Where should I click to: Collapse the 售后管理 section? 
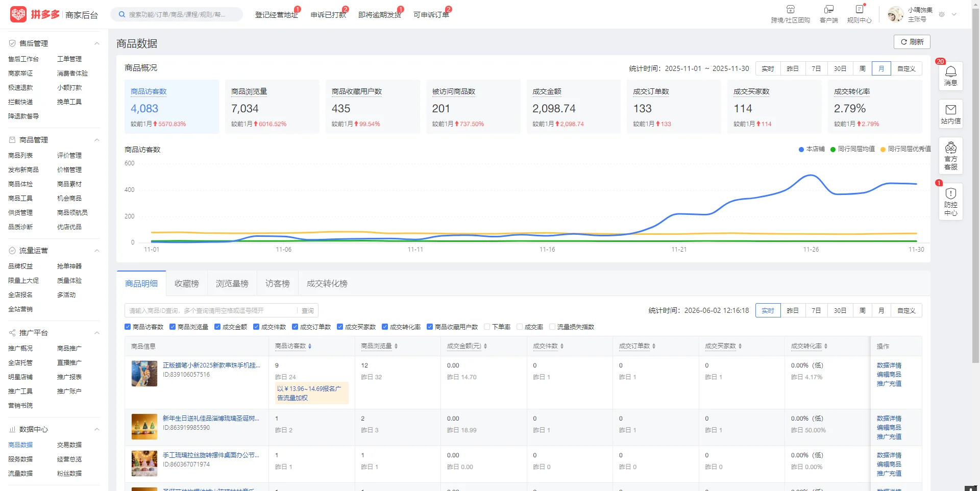[97, 43]
